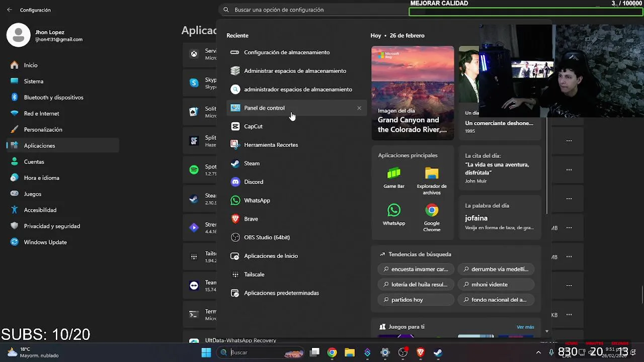Screen dimensions: 644x362
Task: Expand hidden system tray icons chevron
Action: [x=538, y=352]
